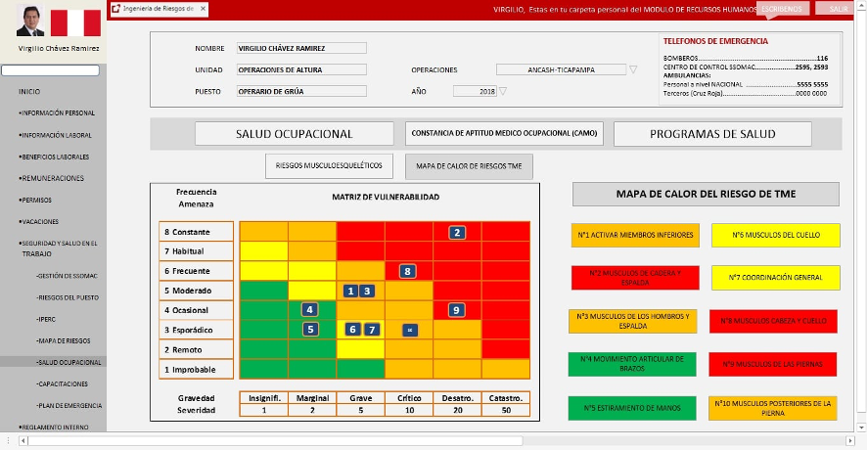Click risk marker 2 in the matrix

click(457, 232)
